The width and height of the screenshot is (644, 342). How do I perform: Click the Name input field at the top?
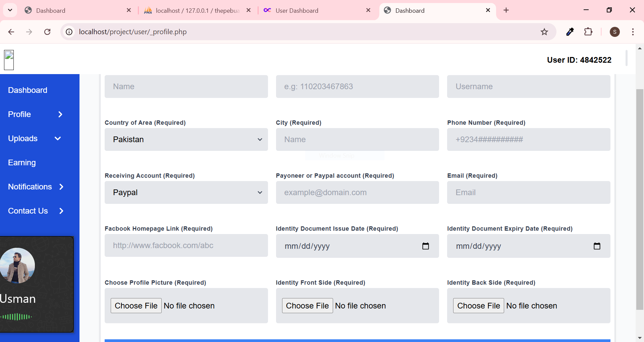click(x=186, y=87)
